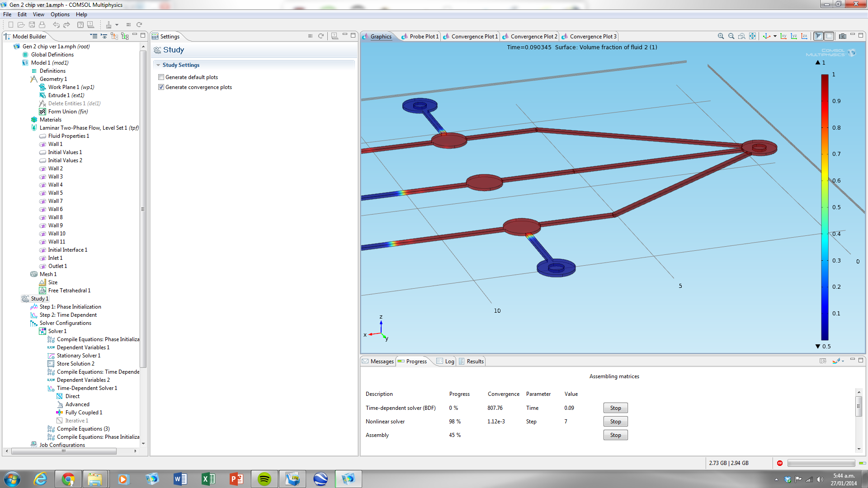868x488 pixels.
Task: Stop the Nonlinear solver
Action: coord(615,422)
